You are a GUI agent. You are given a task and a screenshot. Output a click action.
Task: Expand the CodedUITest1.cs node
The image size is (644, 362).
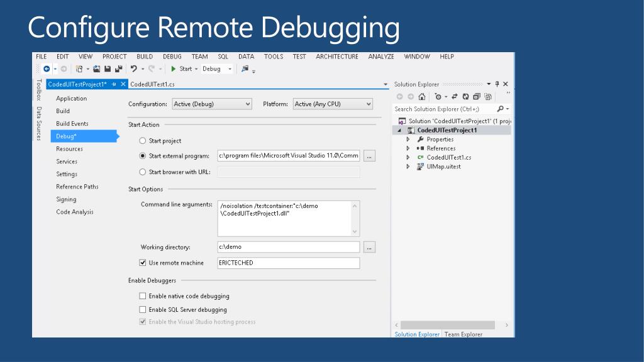tap(408, 157)
